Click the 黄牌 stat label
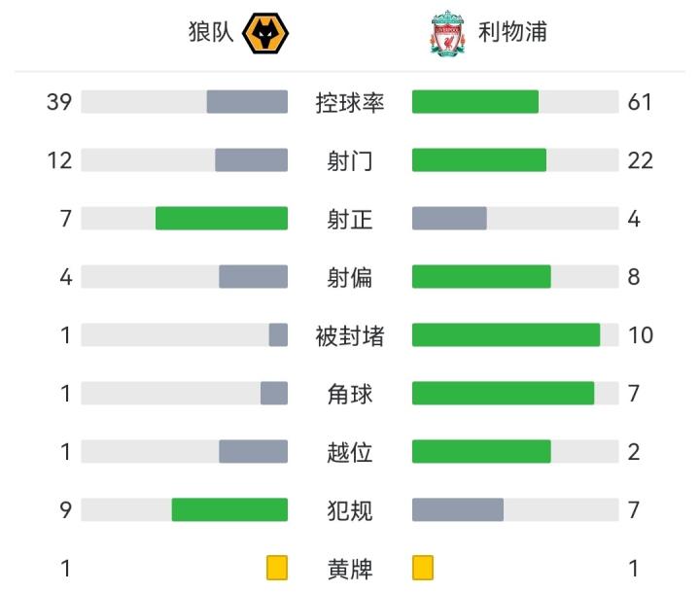The image size is (700, 592). 350,568
